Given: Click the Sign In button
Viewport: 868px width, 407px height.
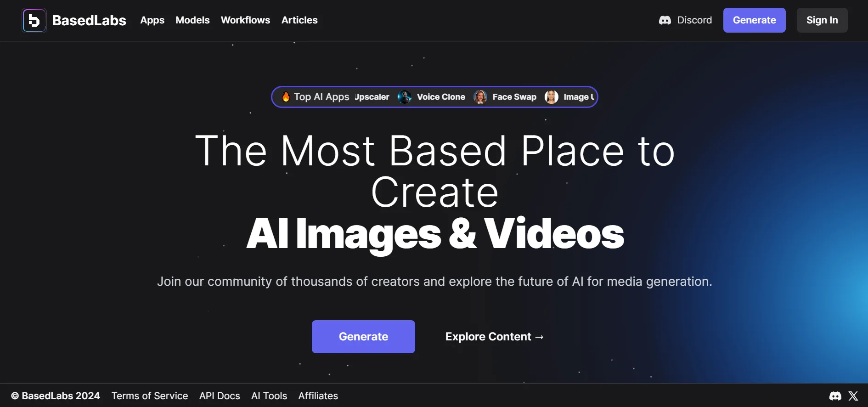Looking at the screenshot, I should 822,20.
